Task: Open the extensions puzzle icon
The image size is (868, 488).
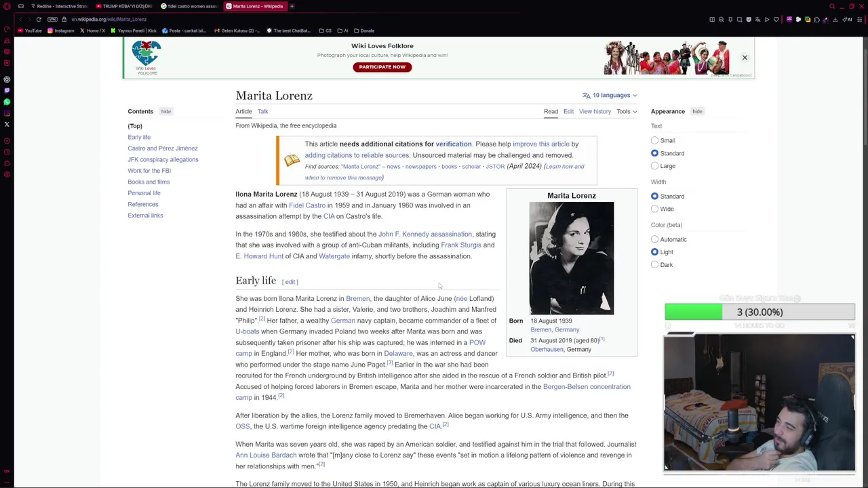Action: click(816, 20)
